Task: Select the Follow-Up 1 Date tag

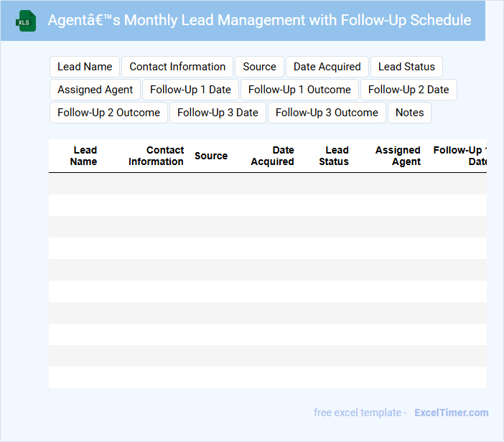Action: pos(190,90)
